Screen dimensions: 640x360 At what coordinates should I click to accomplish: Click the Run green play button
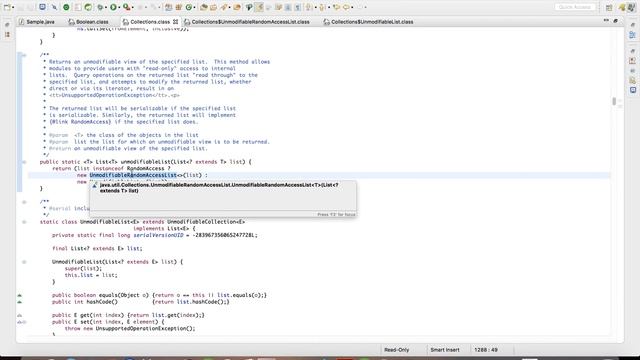click(113, 7)
